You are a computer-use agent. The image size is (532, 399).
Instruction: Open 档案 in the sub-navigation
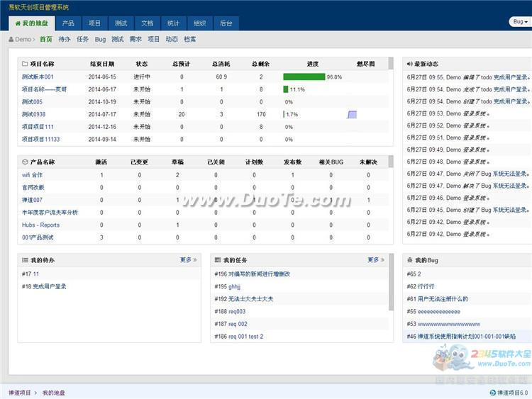click(x=190, y=39)
